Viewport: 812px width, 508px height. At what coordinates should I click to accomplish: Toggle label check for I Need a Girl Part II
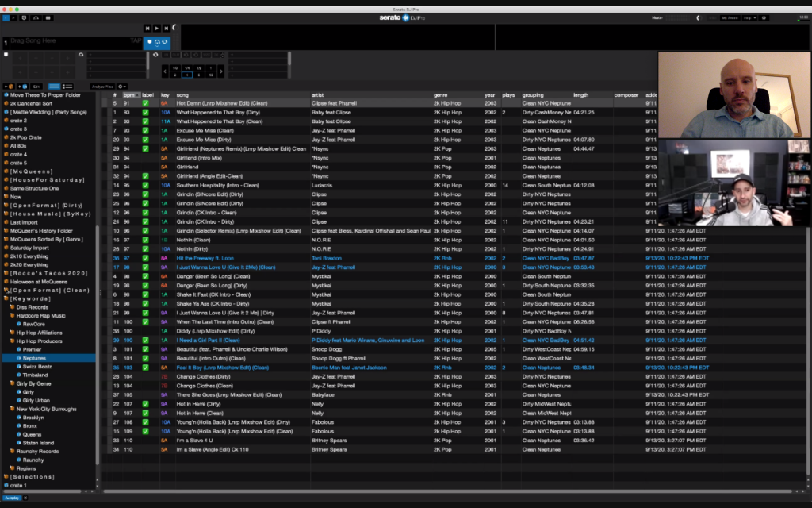146,340
